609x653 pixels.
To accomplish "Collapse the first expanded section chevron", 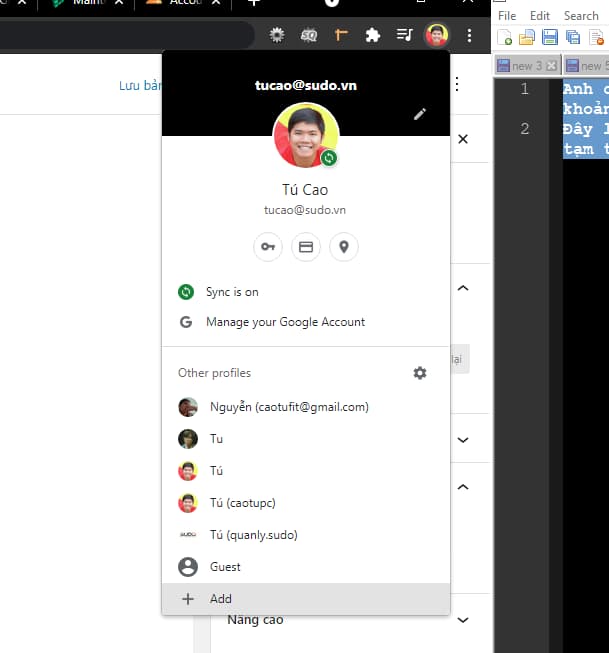I will coord(463,288).
